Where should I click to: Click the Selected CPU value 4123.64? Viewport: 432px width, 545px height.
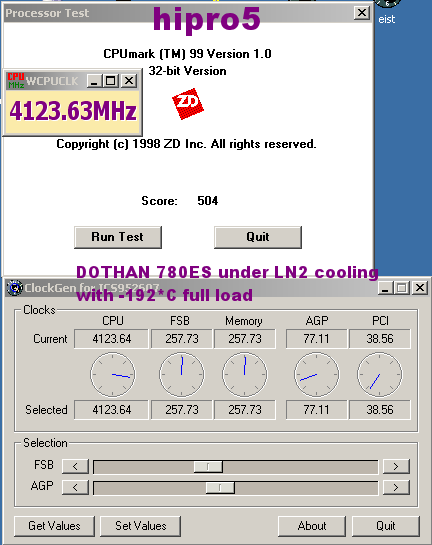(x=111, y=410)
